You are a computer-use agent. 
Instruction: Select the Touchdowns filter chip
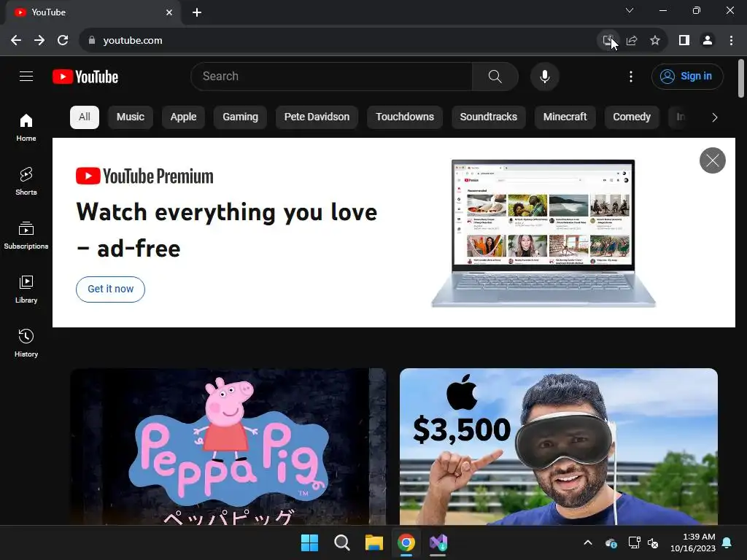tap(404, 117)
